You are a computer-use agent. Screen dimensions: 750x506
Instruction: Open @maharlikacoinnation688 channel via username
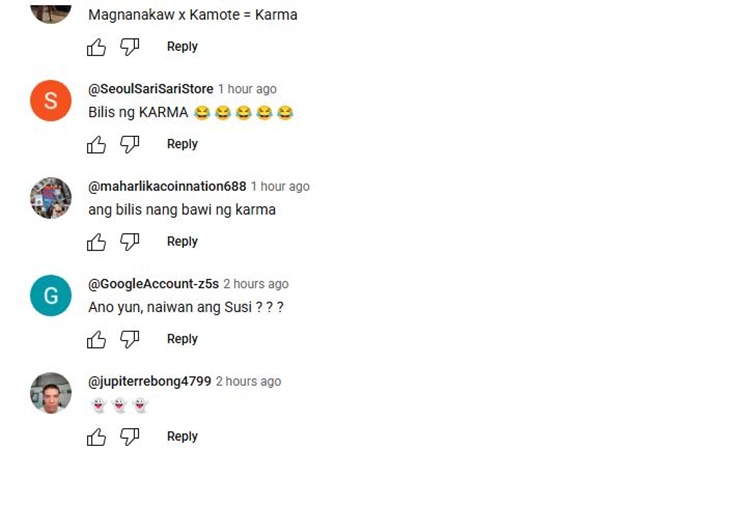(167, 187)
